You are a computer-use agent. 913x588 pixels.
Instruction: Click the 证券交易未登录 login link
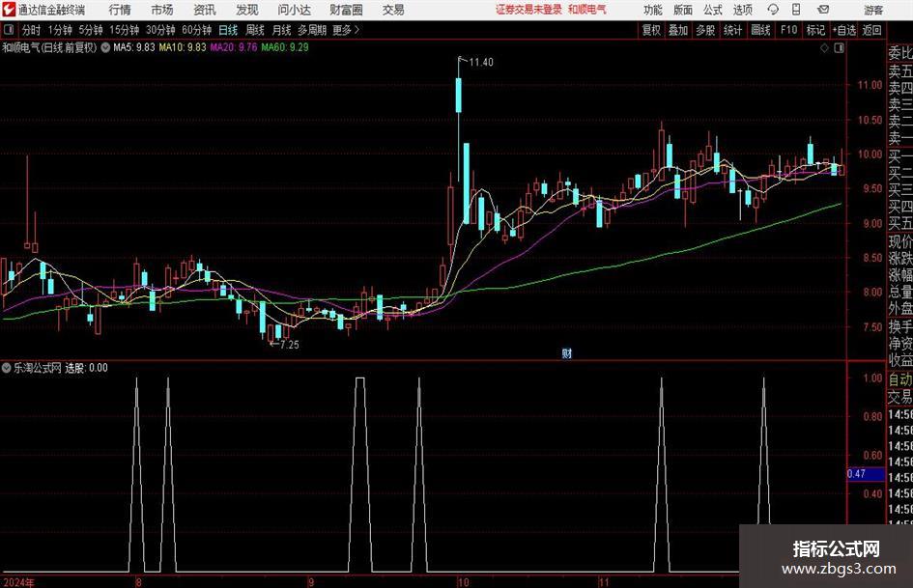point(528,10)
